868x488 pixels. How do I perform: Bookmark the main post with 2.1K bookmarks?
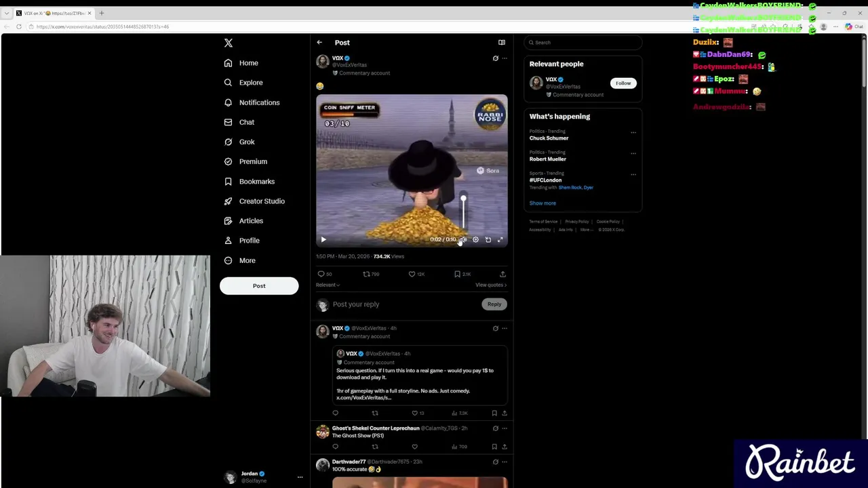point(462,274)
